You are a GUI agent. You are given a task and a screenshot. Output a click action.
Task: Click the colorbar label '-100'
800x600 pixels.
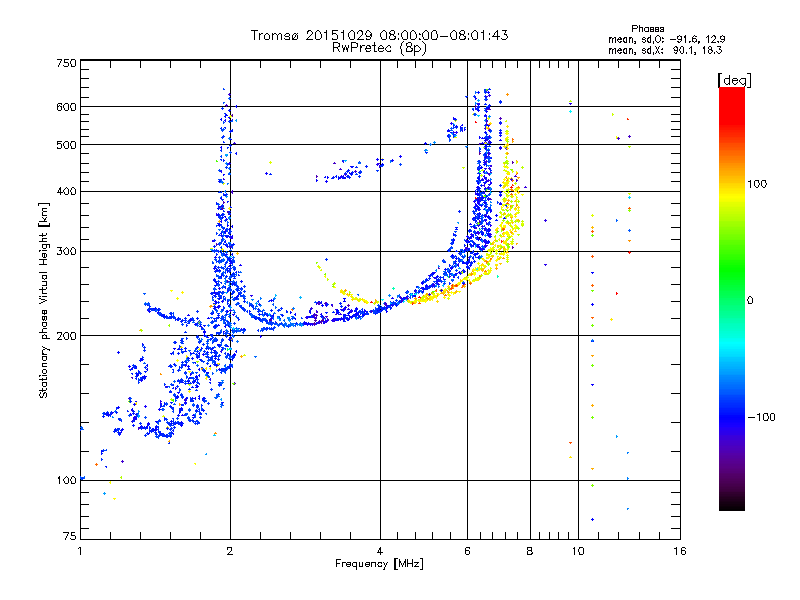pos(761,417)
